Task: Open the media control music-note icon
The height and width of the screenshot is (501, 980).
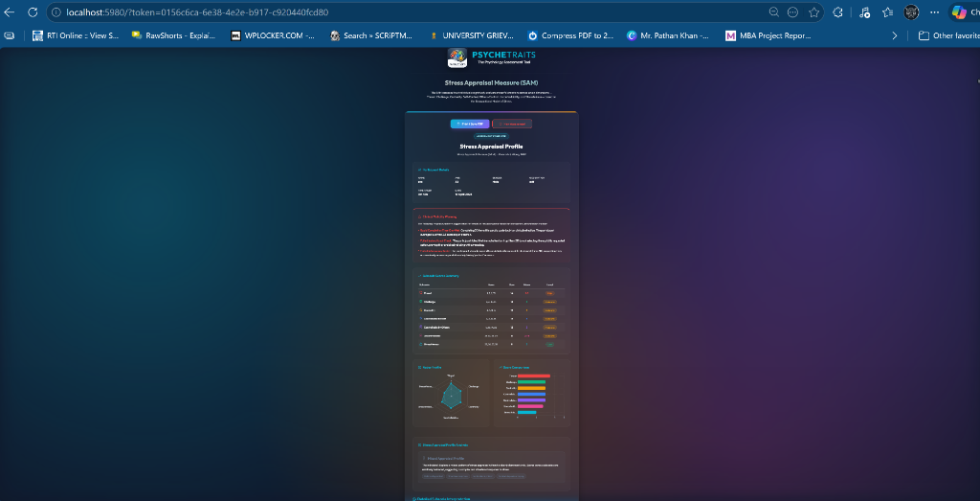Action: coord(864,11)
